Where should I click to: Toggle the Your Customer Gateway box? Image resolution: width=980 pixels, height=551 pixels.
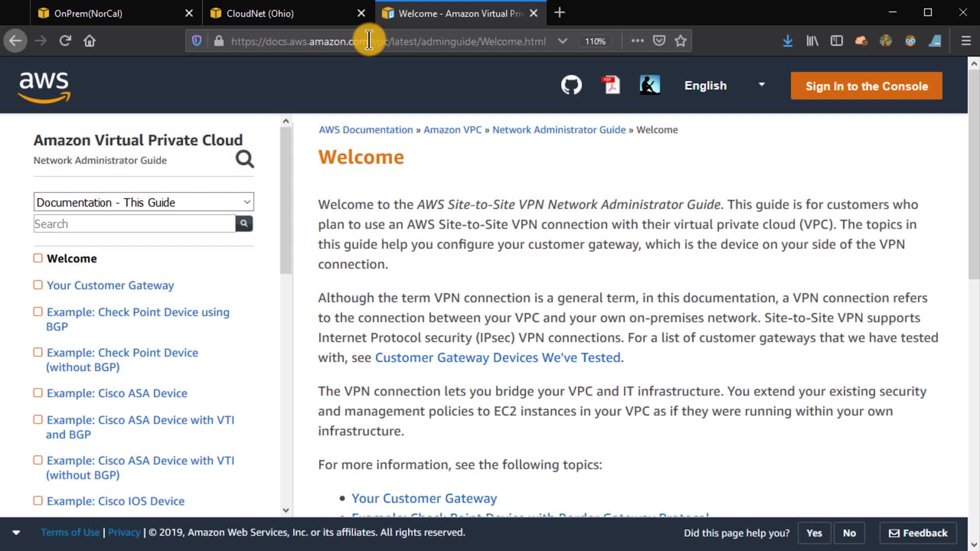38,285
